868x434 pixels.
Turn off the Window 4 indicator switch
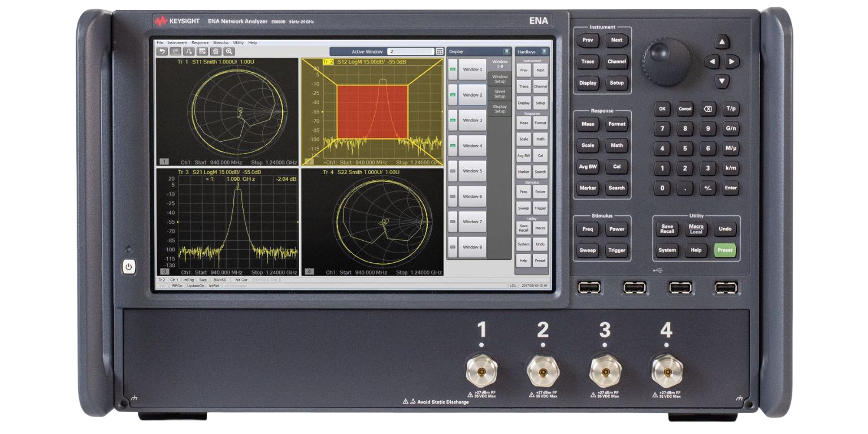pos(452,146)
